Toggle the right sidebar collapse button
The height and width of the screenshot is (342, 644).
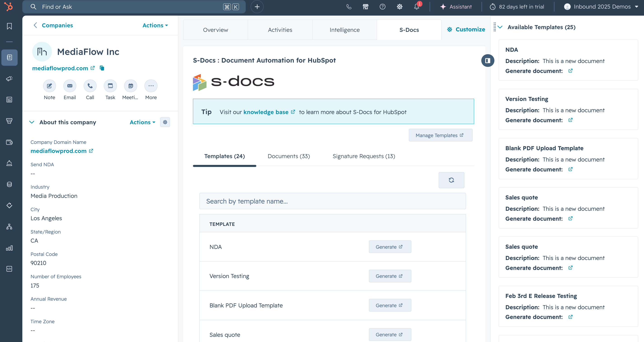[x=488, y=61]
